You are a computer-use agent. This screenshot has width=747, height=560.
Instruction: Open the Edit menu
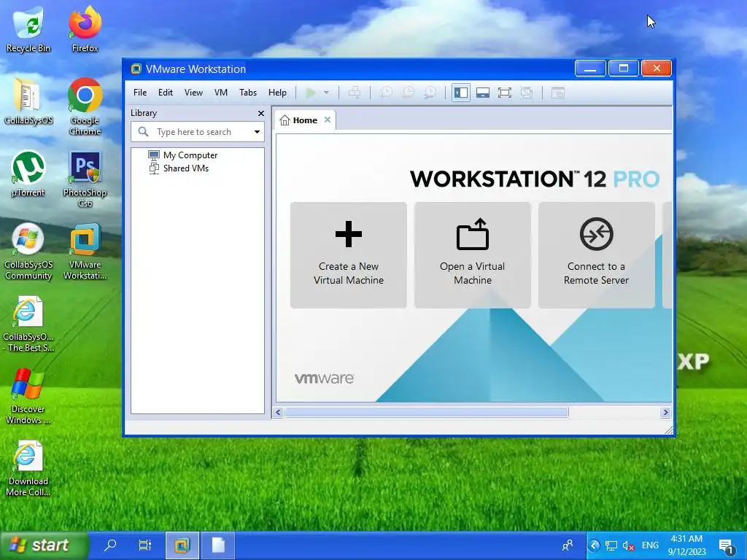(166, 93)
